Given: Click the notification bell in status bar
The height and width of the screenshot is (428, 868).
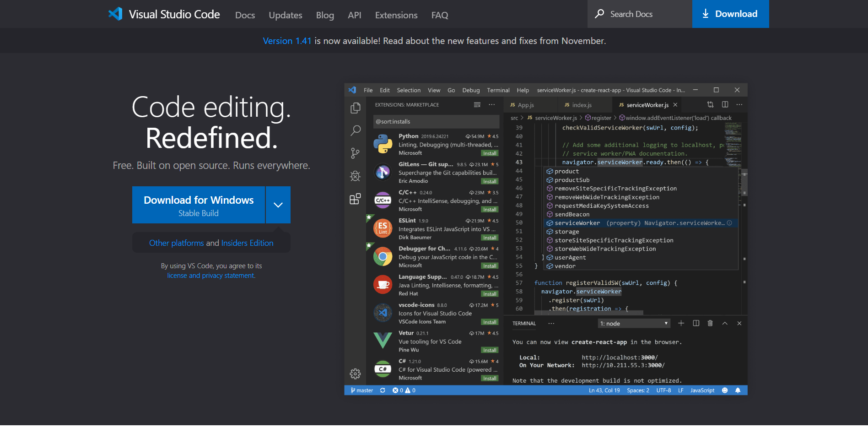Looking at the screenshot, I should [x=738, y=390].
